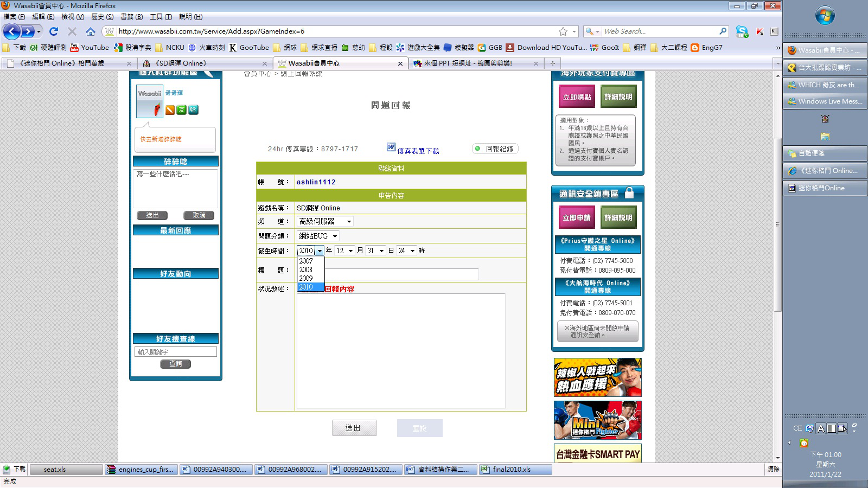The height and width of the screenshot is (488, 868).
Task: Open a new Firefox tab with plus button
Action: pyautogui.click(x=552, y=63)
